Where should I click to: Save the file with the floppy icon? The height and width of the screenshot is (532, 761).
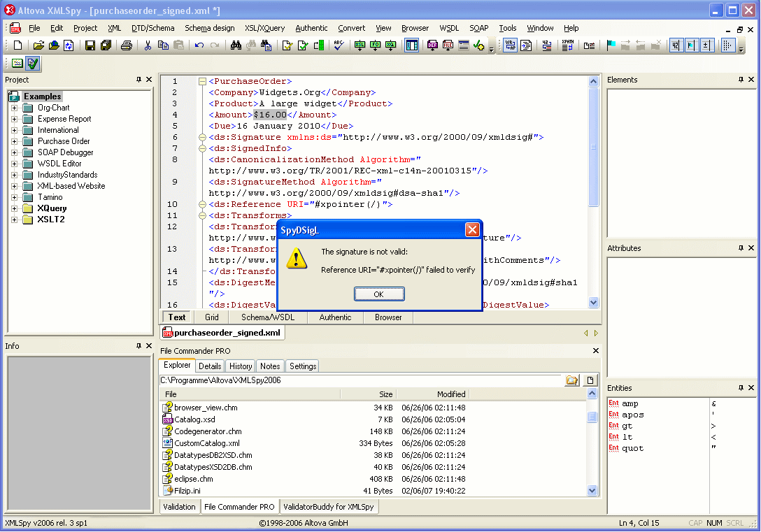pyautogui.click(x=90, y=45)
